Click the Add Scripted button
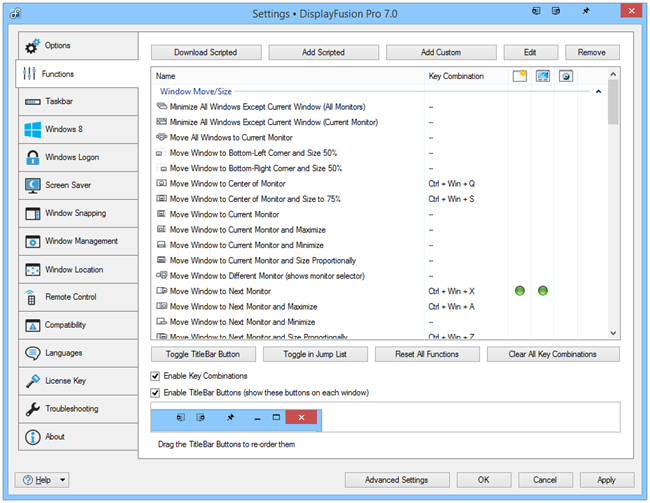650x503 pixels. tap(323, 52)
